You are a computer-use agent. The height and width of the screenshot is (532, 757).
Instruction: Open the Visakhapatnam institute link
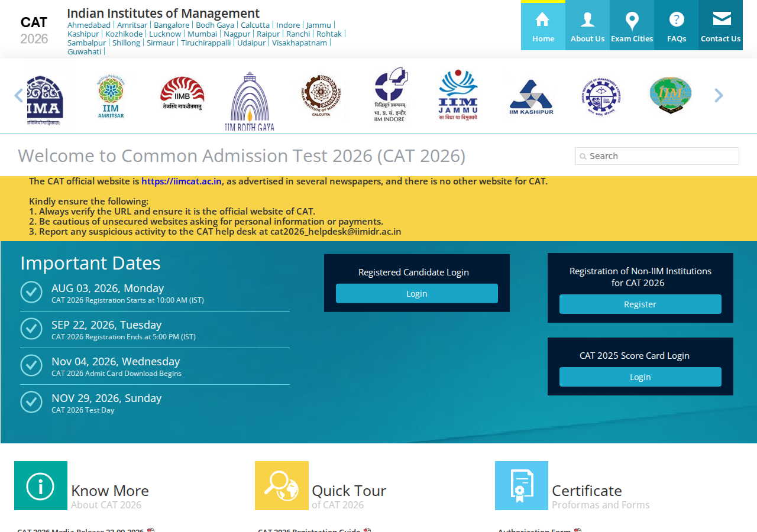300,43
